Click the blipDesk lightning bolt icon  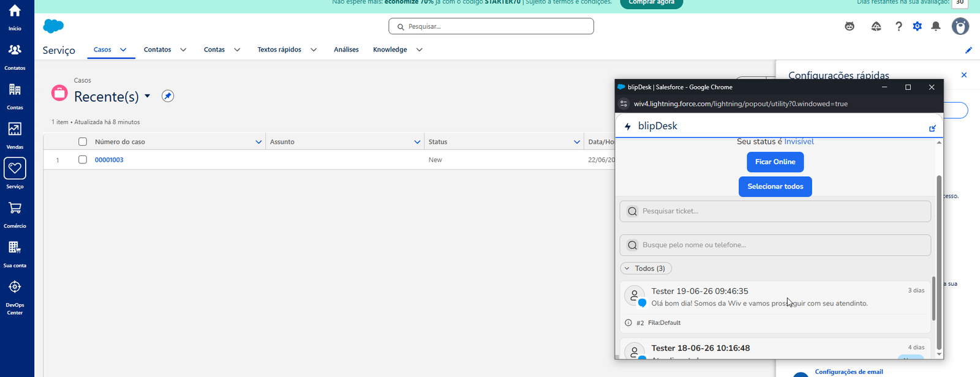(x=627, y=126)
